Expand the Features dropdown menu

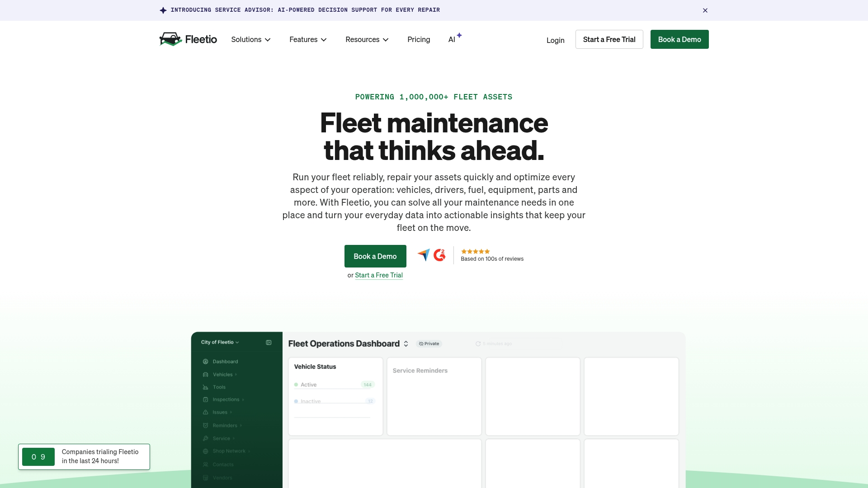coord(308,40)
